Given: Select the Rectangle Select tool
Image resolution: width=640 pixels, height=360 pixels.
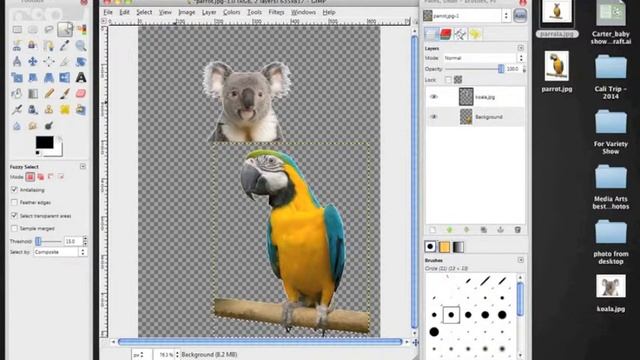Looking at the screenshot, I should point(17,29).
